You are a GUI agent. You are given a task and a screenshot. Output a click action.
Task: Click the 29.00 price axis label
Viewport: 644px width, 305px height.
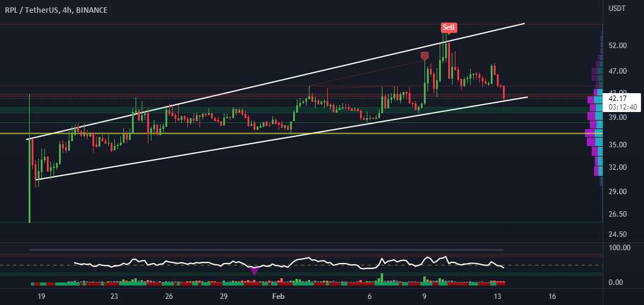click(x=619, y=192)
